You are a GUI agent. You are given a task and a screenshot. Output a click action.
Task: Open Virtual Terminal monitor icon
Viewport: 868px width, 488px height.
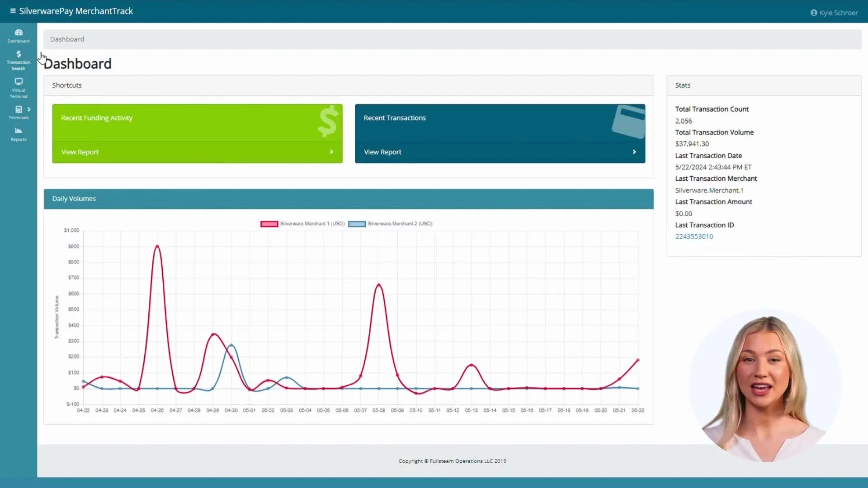[x=19, y=81]
